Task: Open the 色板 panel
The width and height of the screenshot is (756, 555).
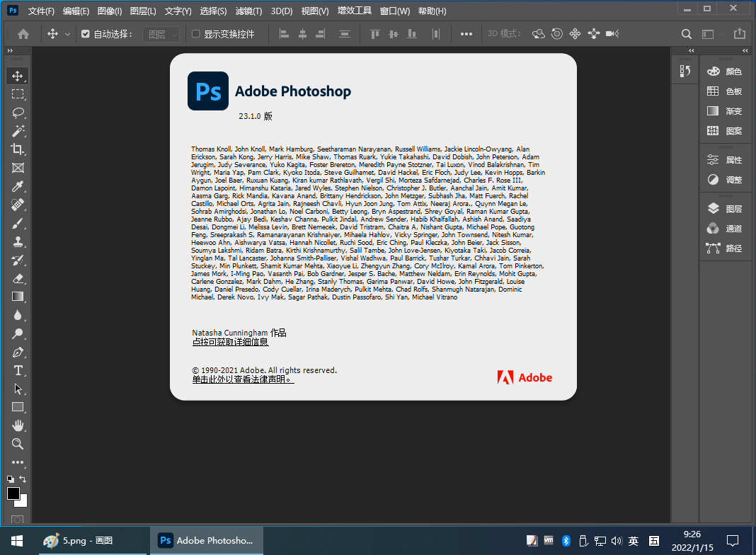Action: [725, 91]
